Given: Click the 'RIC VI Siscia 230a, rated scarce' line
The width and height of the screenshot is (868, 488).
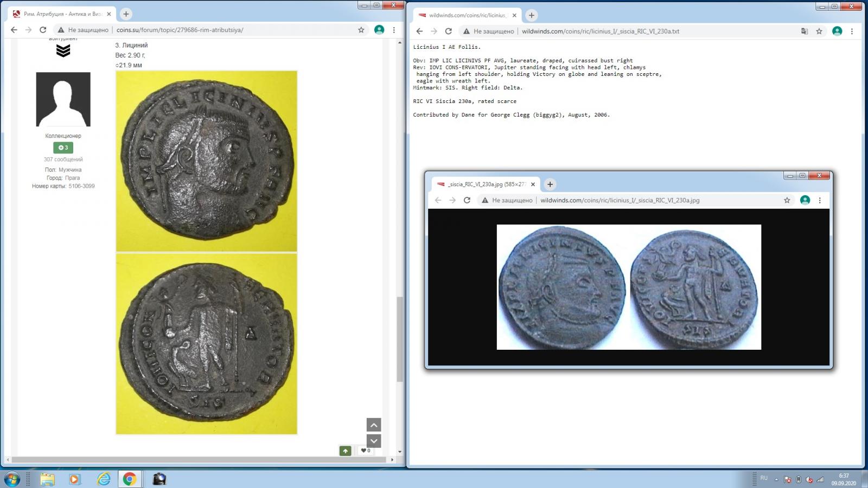Looking at the screenshot, I should [464, 101].
